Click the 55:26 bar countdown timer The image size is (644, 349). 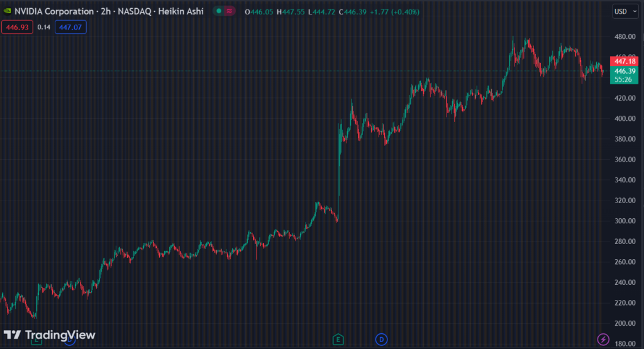(x=623, y=80)
